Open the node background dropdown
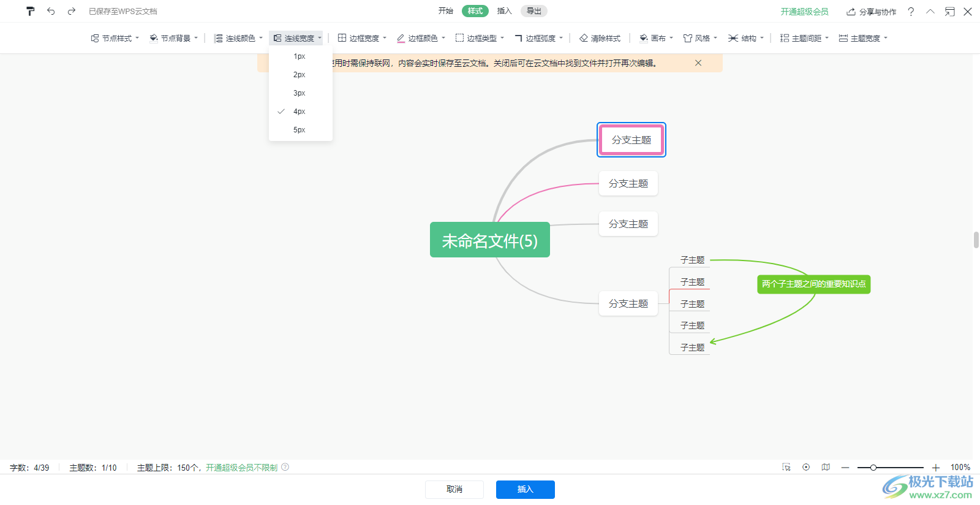The height and width of the screenshot is (505, 980). point(174,38)
